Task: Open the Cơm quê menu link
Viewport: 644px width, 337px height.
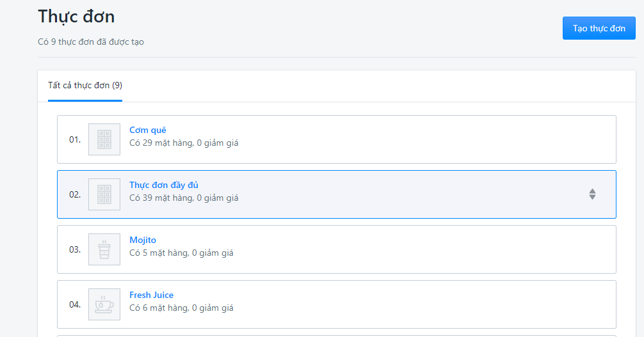Action: [148, 130]
